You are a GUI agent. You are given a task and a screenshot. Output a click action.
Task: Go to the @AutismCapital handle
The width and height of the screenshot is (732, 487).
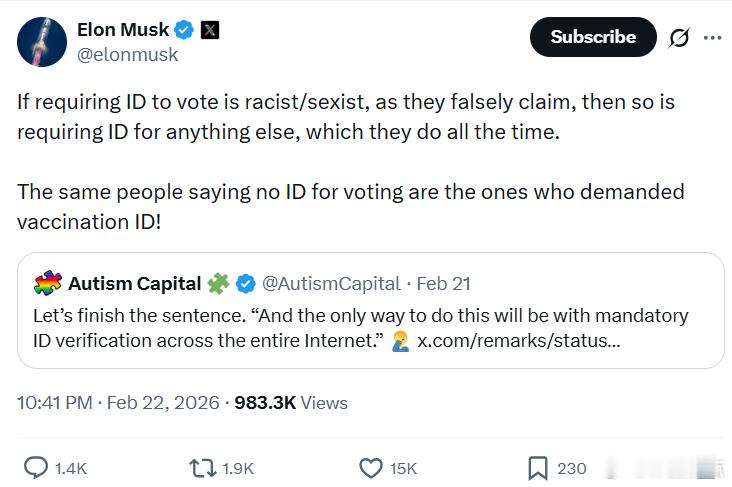[331, 284]
